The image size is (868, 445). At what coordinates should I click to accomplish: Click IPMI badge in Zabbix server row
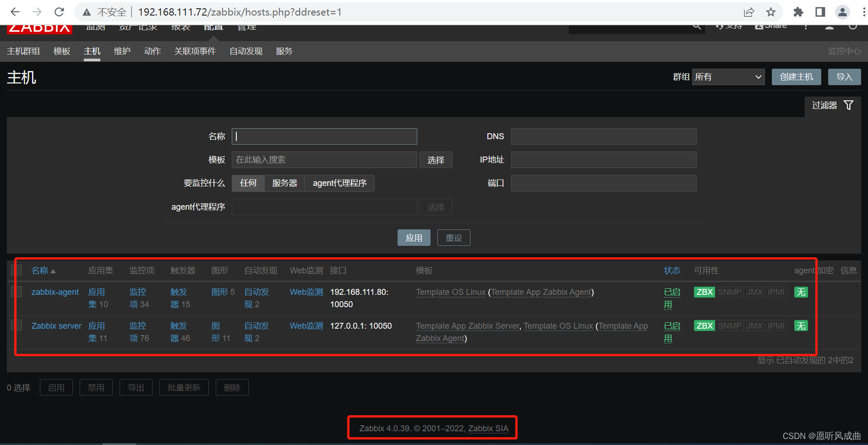tap(776, 326)
